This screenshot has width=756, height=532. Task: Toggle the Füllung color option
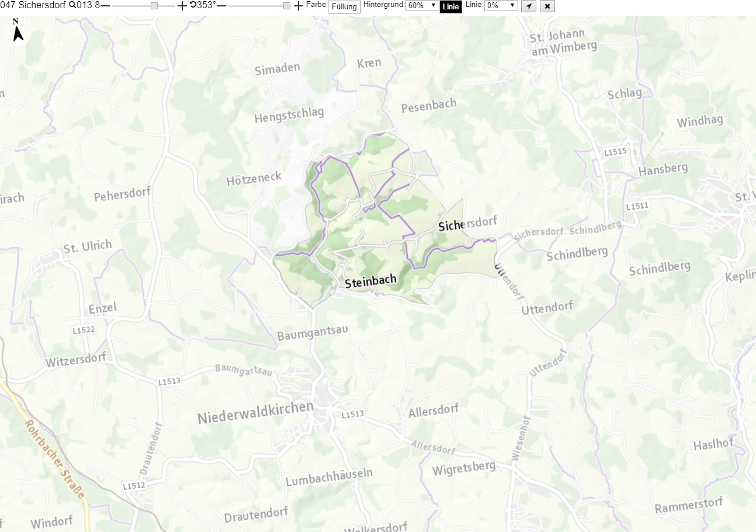(344, 7)
